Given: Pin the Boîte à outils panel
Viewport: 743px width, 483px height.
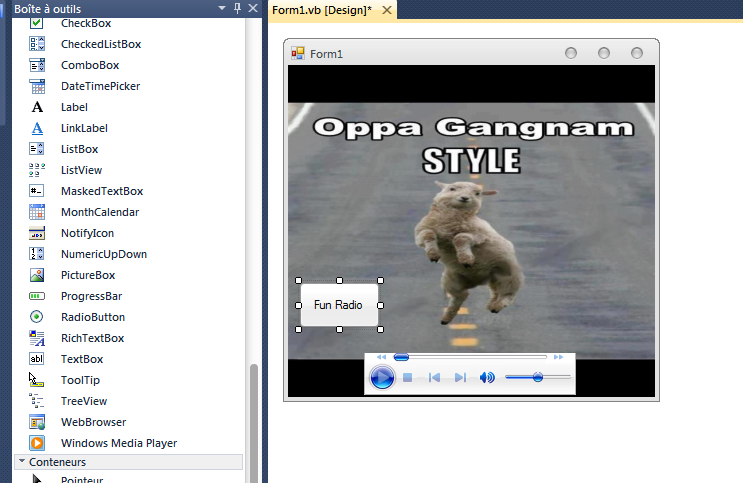Looking at the screenshot, I should click(237, 8).
